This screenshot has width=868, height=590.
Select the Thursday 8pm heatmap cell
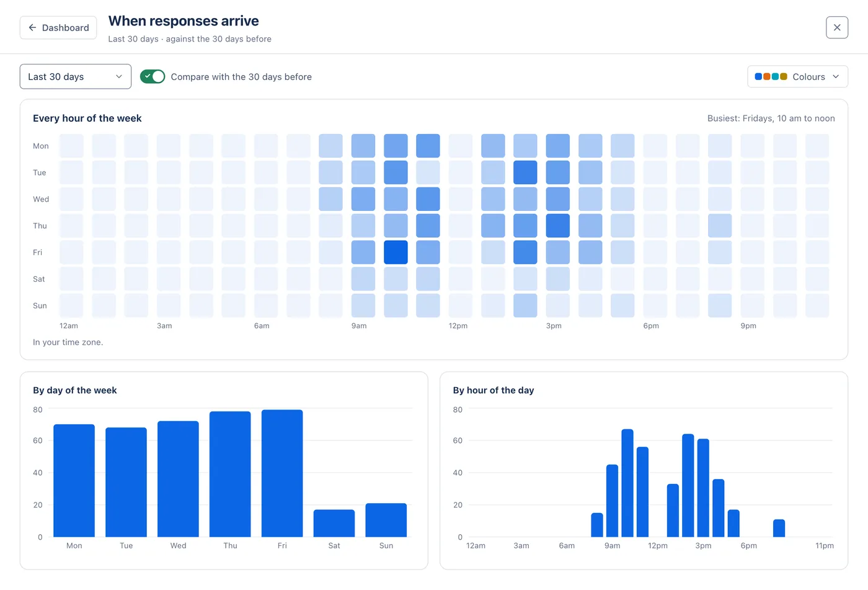[x=720, y=226]
